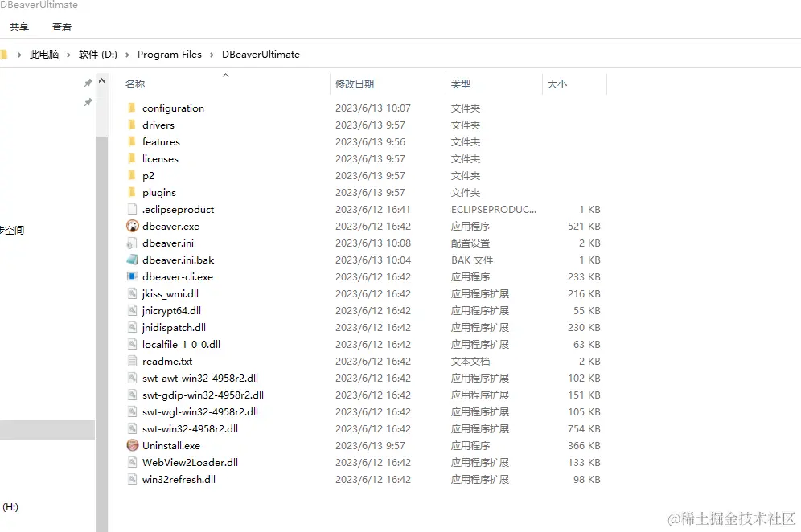Select the licenses folder icon
This screenshot has height=532, width=801.
[x=132, y=158]
